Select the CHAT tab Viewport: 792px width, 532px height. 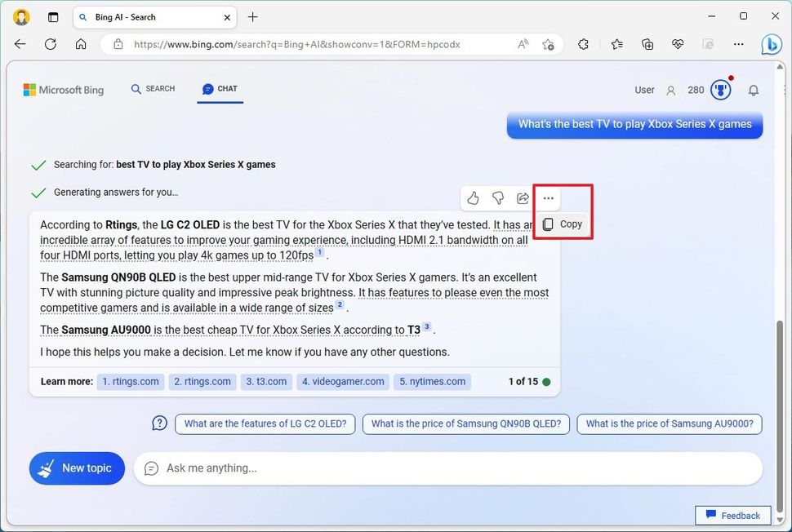219,89
